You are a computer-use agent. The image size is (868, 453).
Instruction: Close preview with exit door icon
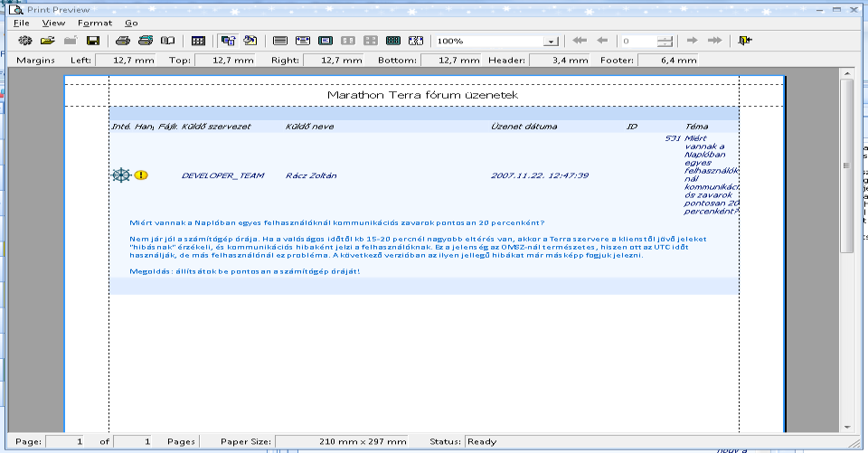pos(745,41)
